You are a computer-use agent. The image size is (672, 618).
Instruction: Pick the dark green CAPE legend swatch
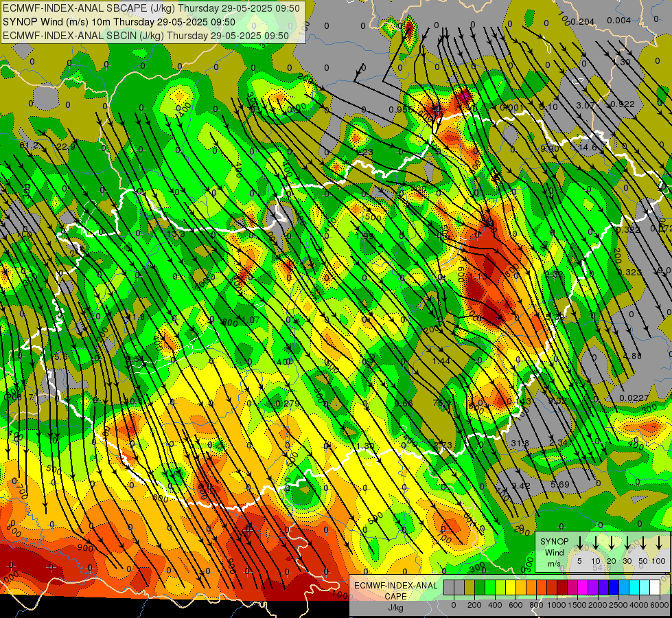pyautogui.click(x=480, y=587)
